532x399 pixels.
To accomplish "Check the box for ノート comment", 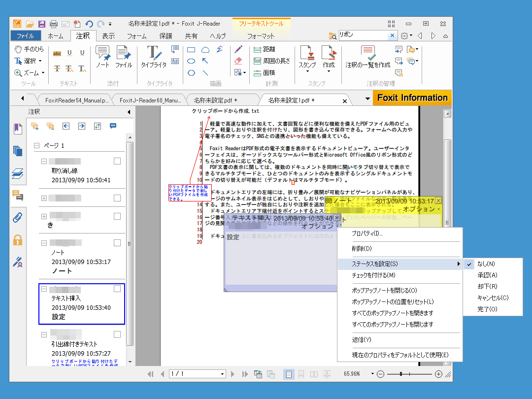I will (117, 243).
